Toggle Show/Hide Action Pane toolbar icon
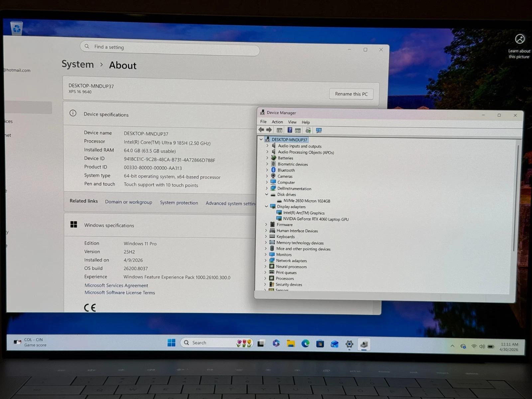The height and width of the screenshot is (399, 532). tap(298, 131)
